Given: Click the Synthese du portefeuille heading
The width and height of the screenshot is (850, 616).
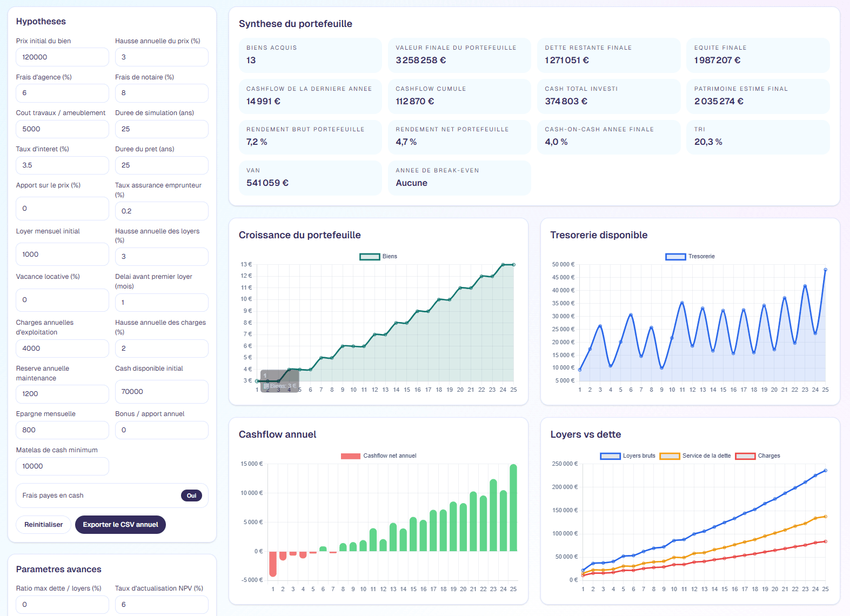Looking at the screenshot, I should [x=296, y=24].
